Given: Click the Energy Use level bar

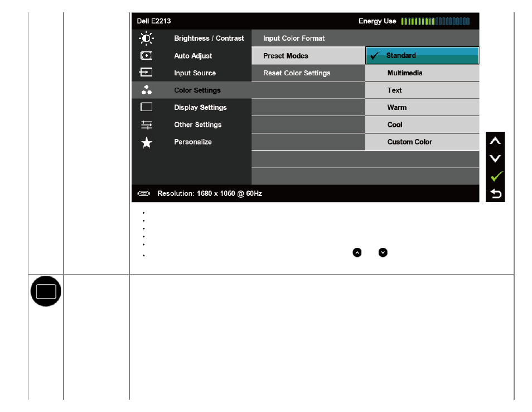Looking at the screenshot, I should pyautogui.click(x=436, y=21).
